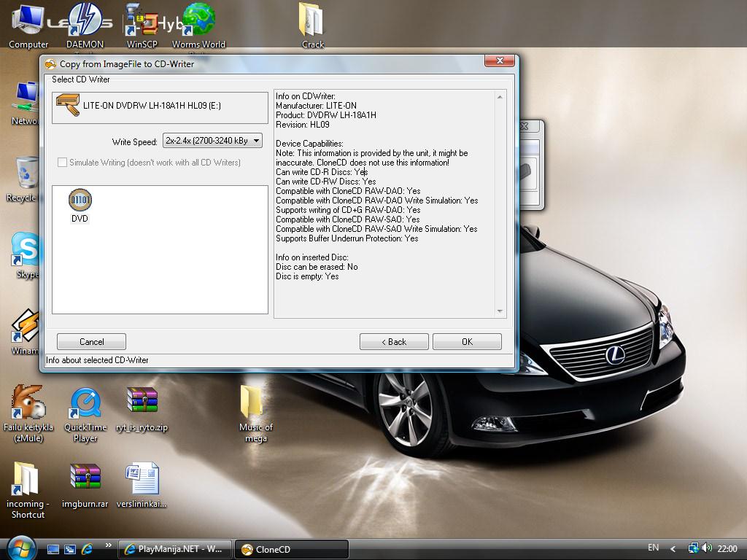Open the Recycle Bin icon

click(x=24, y=180)
